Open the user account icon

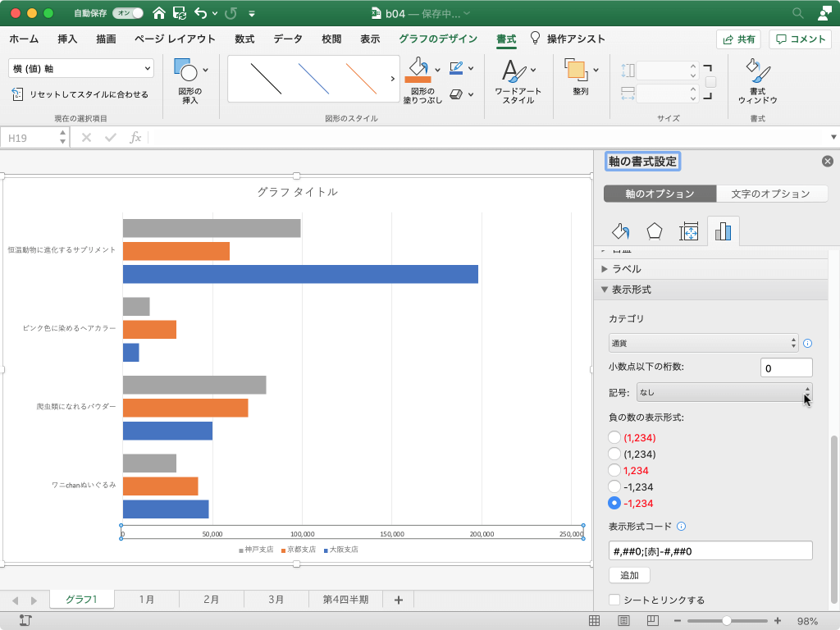(x=824, y=13)
